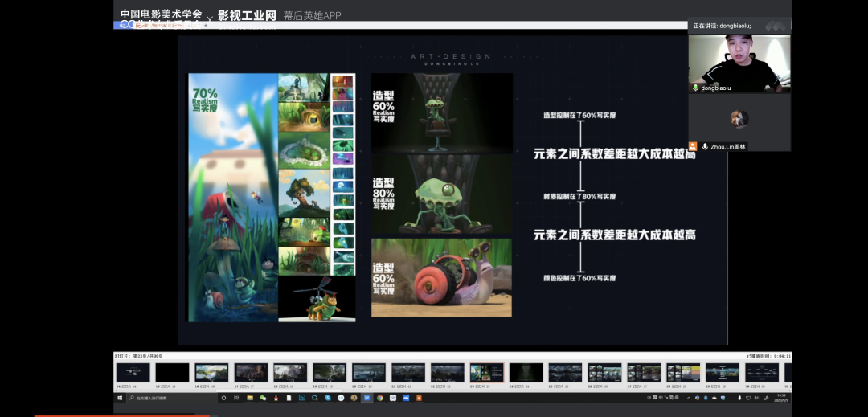This screenshot has width=868, height=417.
Task: Click dongbiaolu's speaker video tile
Action: pos(739,63)
